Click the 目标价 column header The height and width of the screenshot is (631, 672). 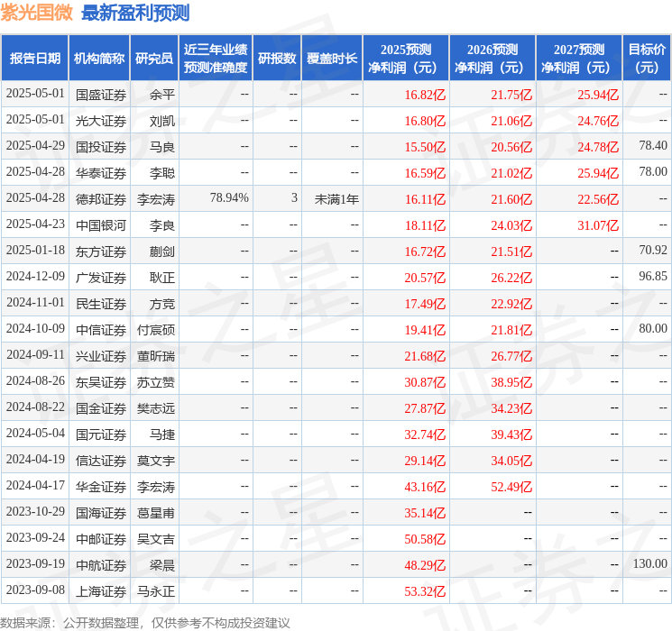[647, 58]
